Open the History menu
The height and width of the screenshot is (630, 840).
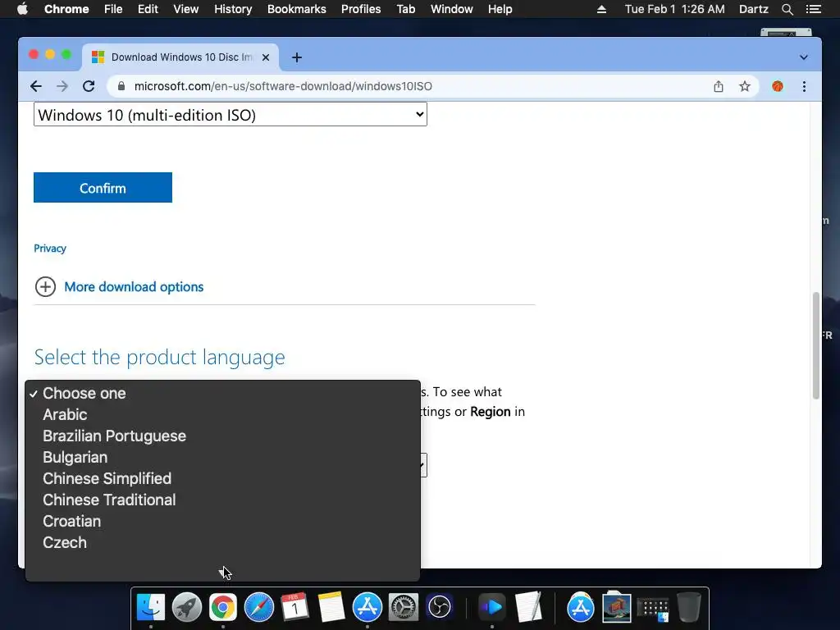(233, 9)
